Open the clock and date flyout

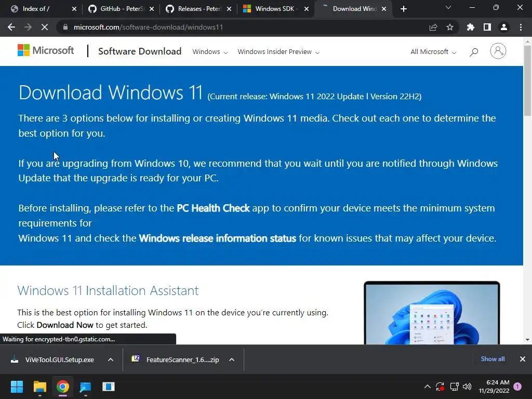(494, 387)
